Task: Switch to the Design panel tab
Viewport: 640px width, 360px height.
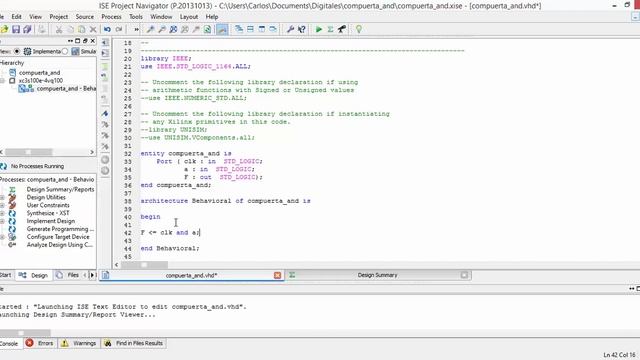Action: (x=34, y=276)
